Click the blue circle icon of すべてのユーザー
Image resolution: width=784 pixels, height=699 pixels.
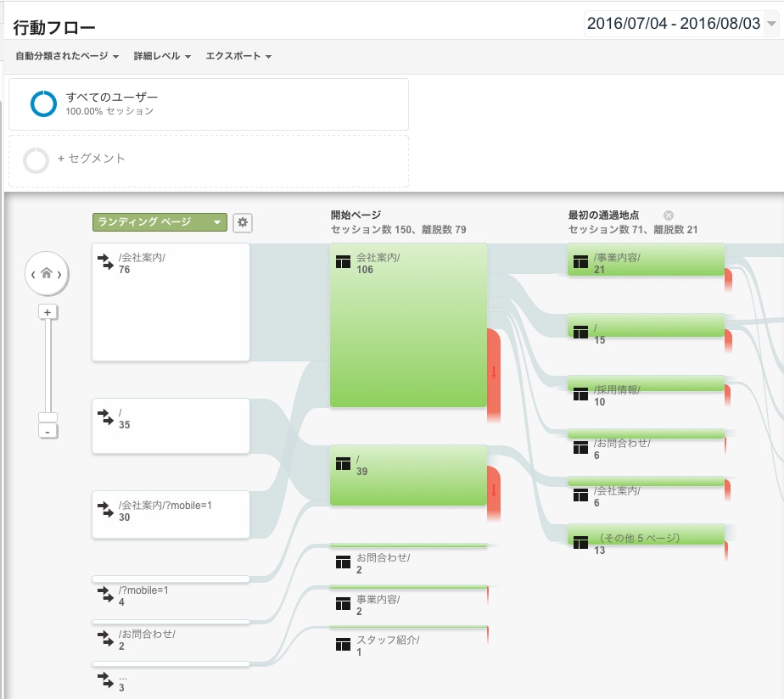coord(43,103)
